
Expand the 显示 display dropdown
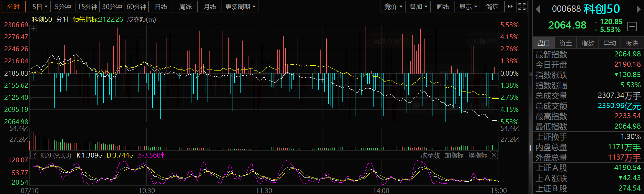pos(468,7)
